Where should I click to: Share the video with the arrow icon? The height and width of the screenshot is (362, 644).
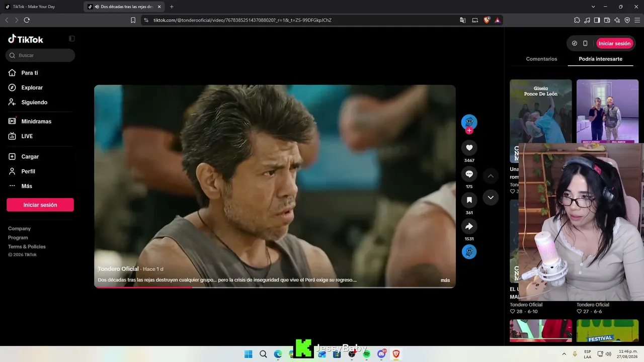coord(469,226)
